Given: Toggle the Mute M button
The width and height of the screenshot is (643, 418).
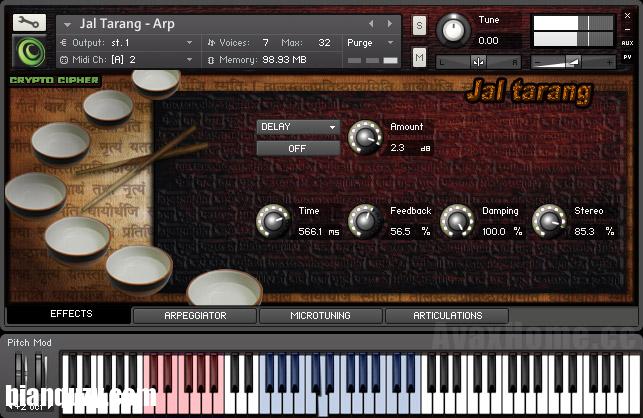Looking at the screenshot, I should click(419, 57).
